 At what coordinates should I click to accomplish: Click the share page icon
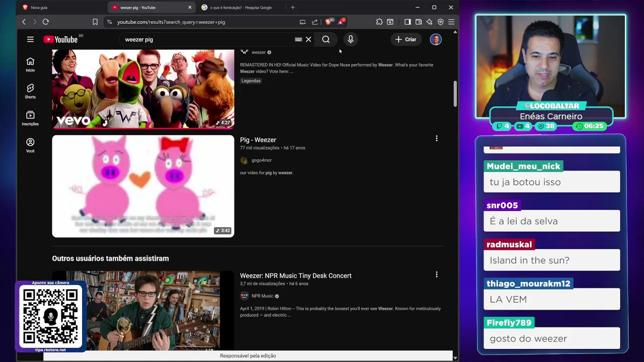315,22
